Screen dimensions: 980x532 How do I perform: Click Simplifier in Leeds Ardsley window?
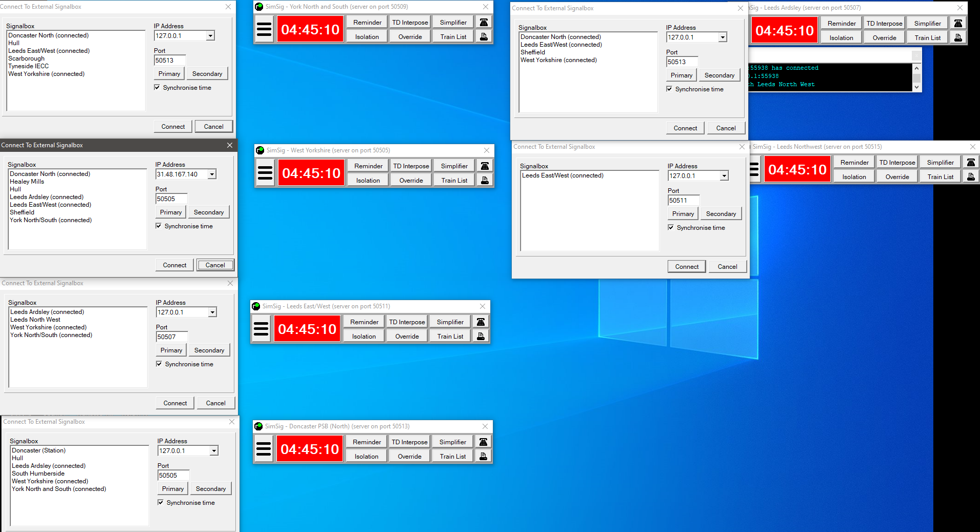tap(928, 23)
